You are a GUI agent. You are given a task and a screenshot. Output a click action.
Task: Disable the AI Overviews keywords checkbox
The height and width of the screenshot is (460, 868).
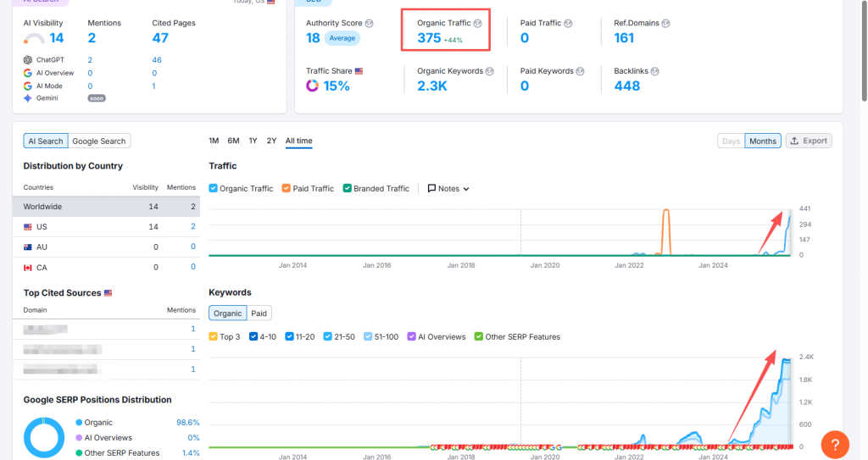point(413,336)
